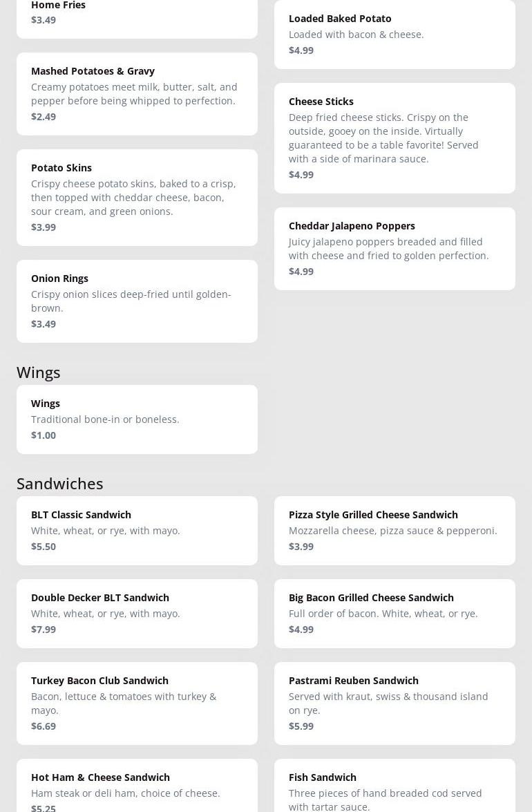Open the Pastrami Reuben Sandwich item
The width and height of the screenshot is (532, 812).
click(394, 703)
